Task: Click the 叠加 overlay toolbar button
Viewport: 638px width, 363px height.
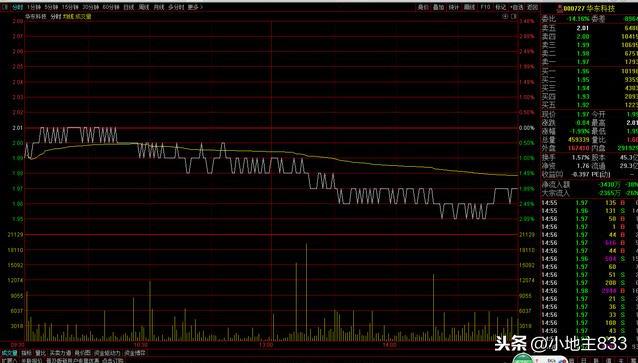Action: (438, 7)
